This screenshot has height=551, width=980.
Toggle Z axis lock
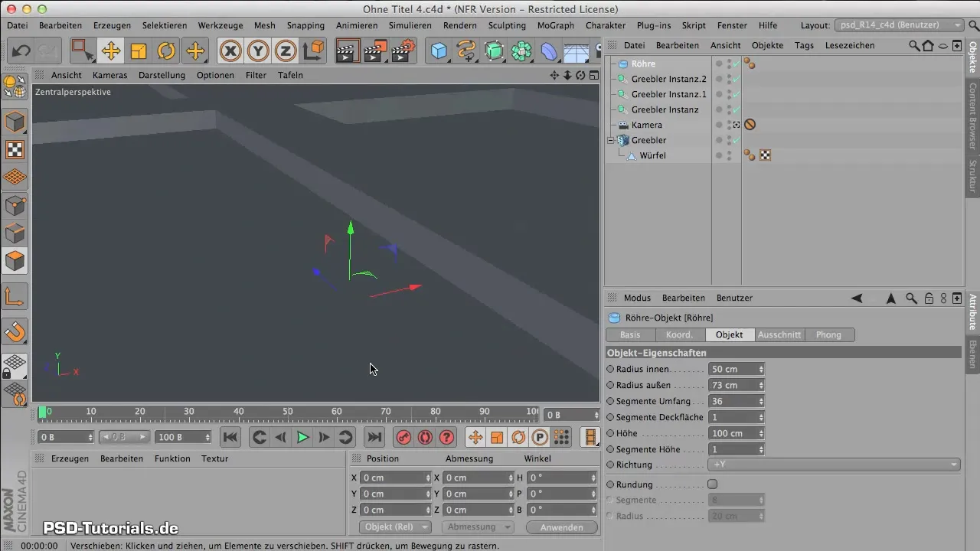tap(286, 51)
